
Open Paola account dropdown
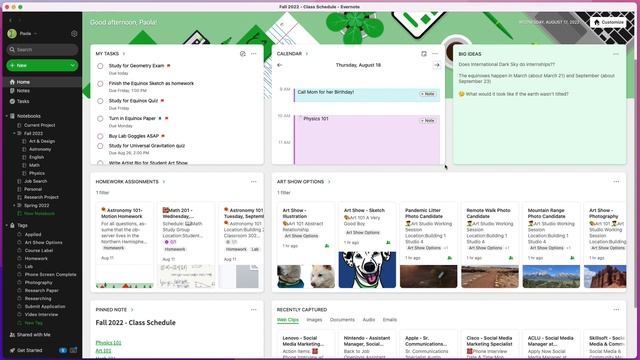(36, 34)
